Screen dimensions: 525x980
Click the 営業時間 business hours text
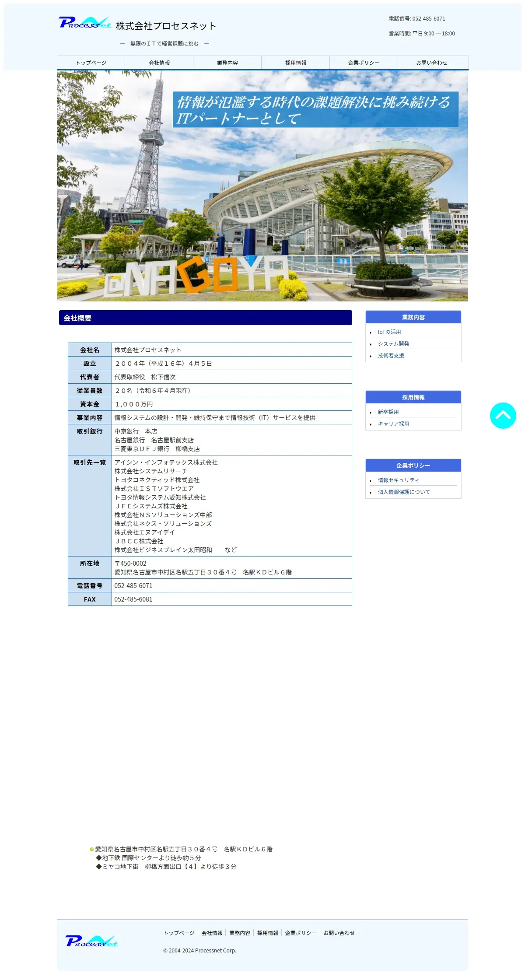click(422, 34)
